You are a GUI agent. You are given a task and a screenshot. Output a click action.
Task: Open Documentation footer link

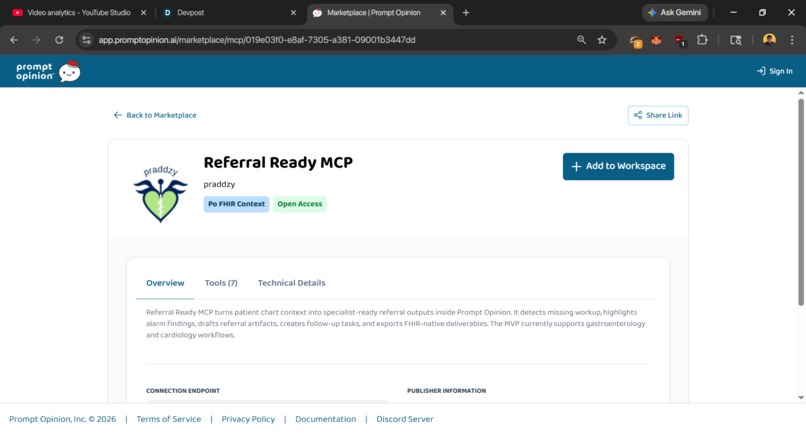click(x=325, y=419)
